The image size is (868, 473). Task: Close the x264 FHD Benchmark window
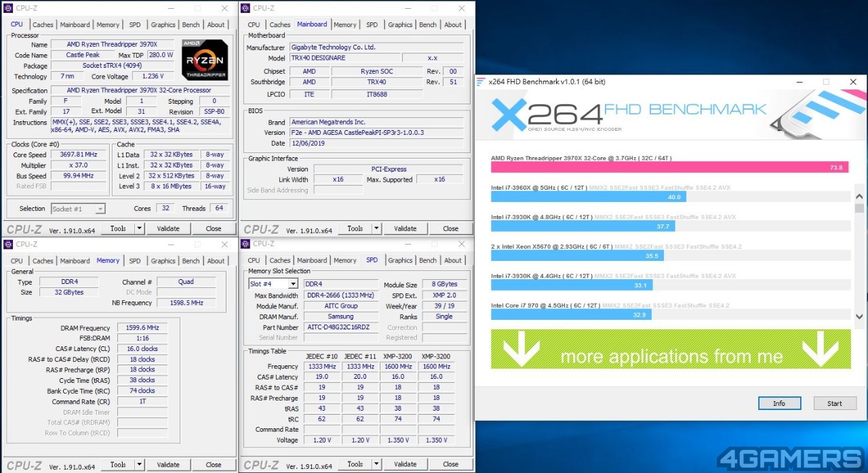pos(853,82)
